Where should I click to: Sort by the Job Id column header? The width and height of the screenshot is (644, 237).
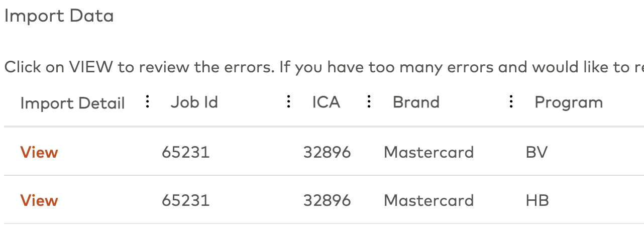(194, 102)
